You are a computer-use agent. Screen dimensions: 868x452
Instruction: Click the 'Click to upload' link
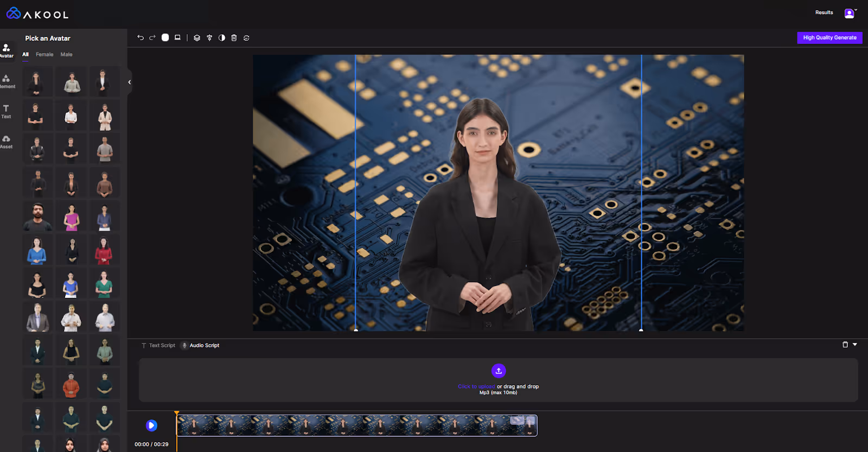(x=476, y=386)
